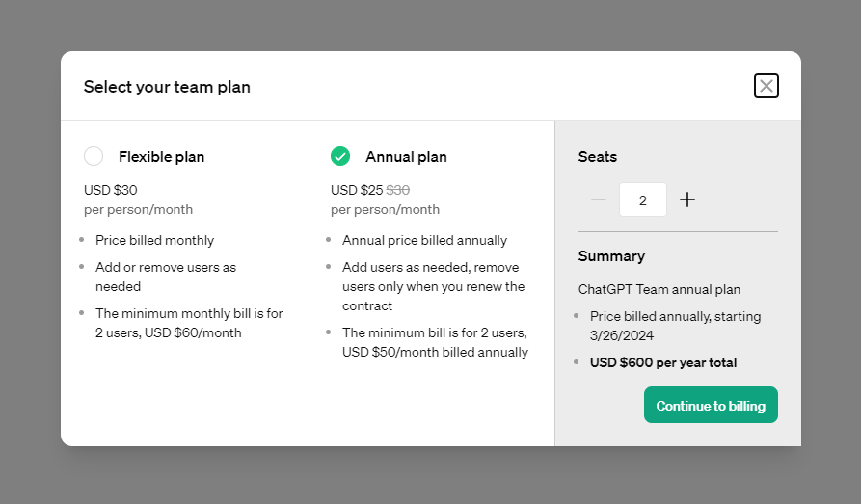
Task: Click the "Price billed monthly" bullet
Action: point(154,240)
